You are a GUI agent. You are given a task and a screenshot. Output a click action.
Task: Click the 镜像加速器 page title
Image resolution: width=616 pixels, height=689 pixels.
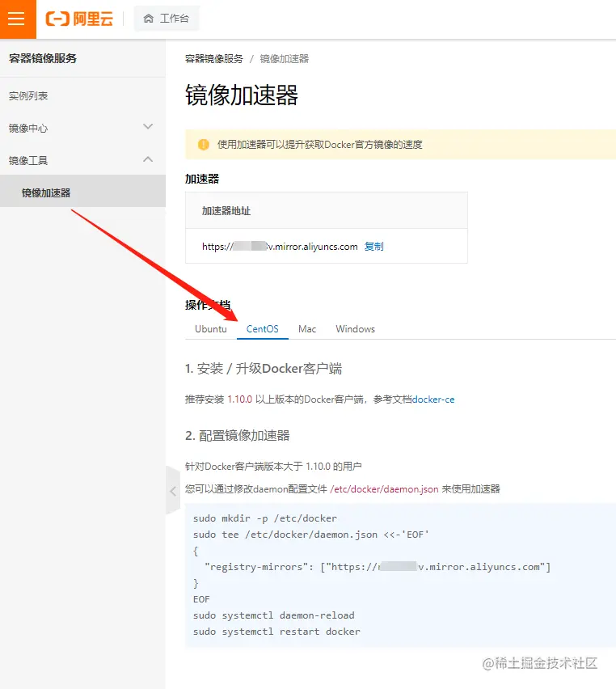point(242,95)
